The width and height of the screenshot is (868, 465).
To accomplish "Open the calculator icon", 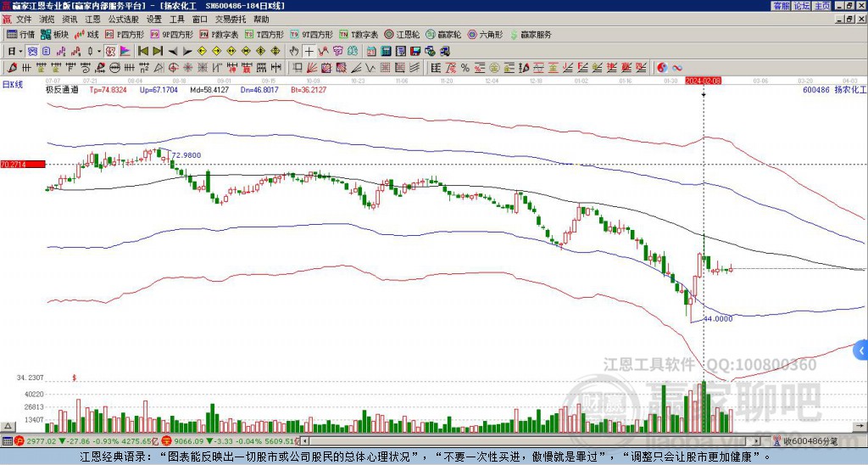I will tap(386, 51).
